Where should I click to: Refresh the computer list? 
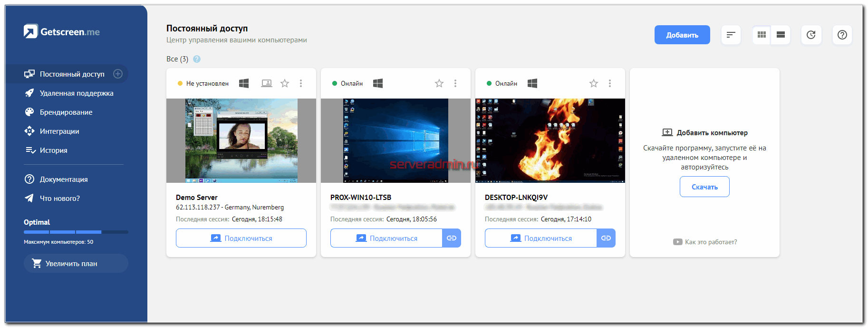tap(811, 35)
